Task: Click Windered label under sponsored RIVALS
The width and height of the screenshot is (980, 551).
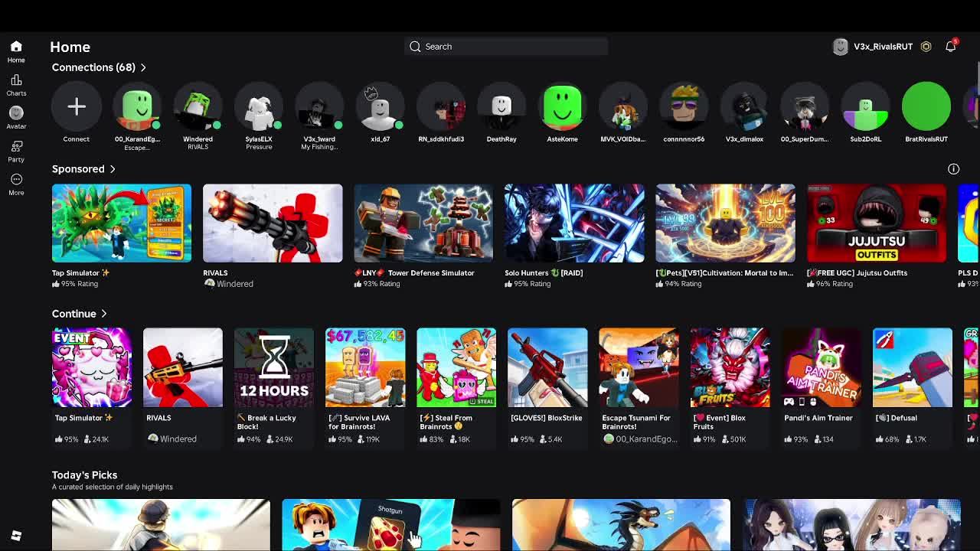Action: [234, 284]
